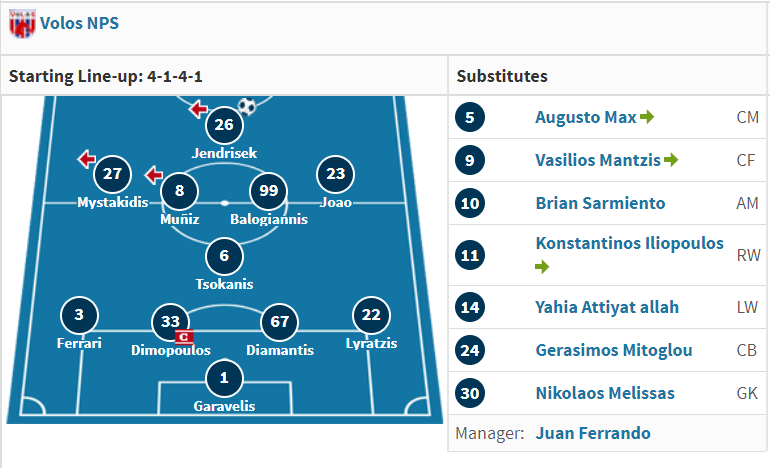770x468 pixels.
Task: Click the captain badge on Dimopoulos
Action: click(184, 337)
